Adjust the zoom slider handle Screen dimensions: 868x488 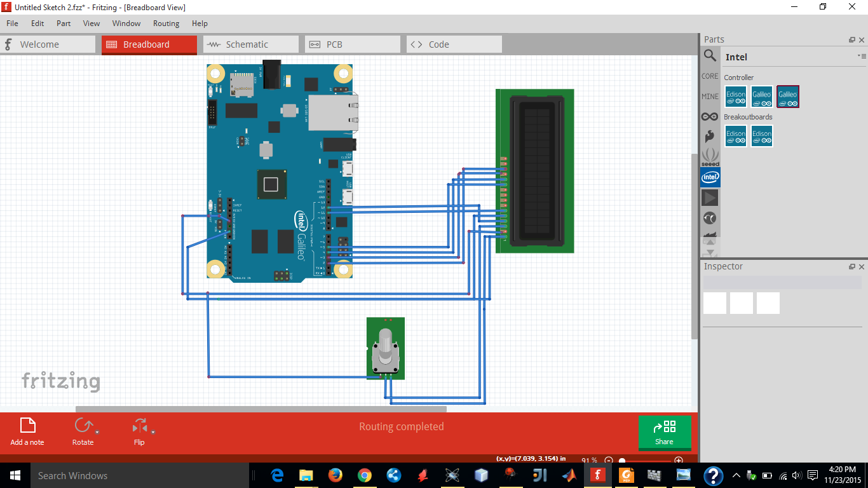coord(622,461)
